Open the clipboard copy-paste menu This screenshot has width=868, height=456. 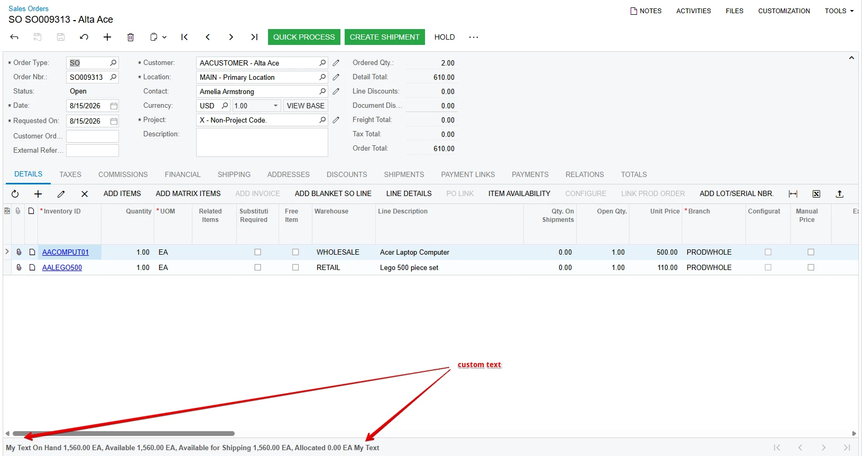tap(158, 37)
